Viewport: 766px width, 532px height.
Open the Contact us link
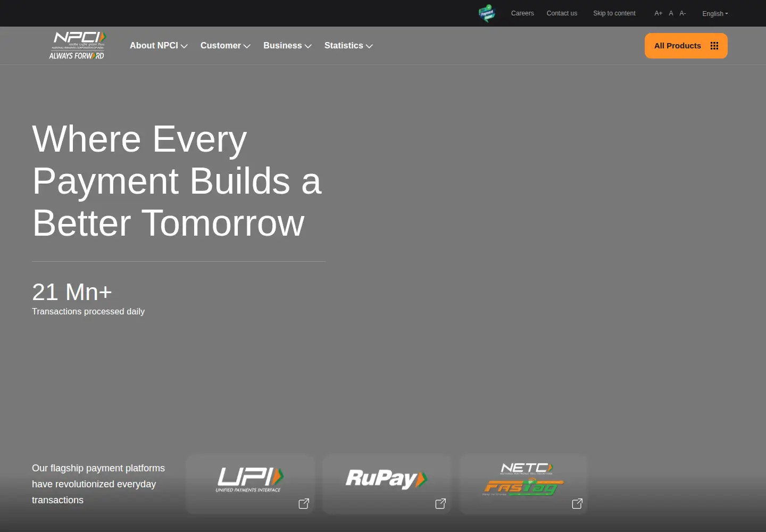coord(562,13)
